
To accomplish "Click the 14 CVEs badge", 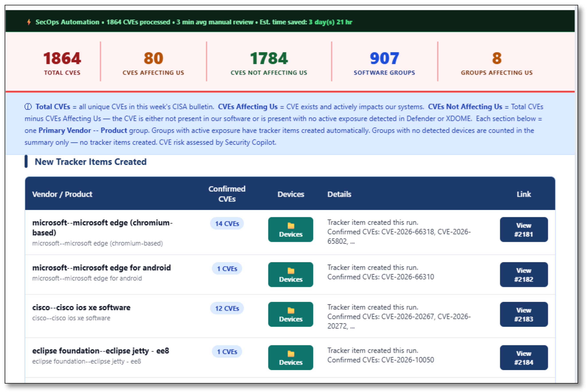I will 227,224.
